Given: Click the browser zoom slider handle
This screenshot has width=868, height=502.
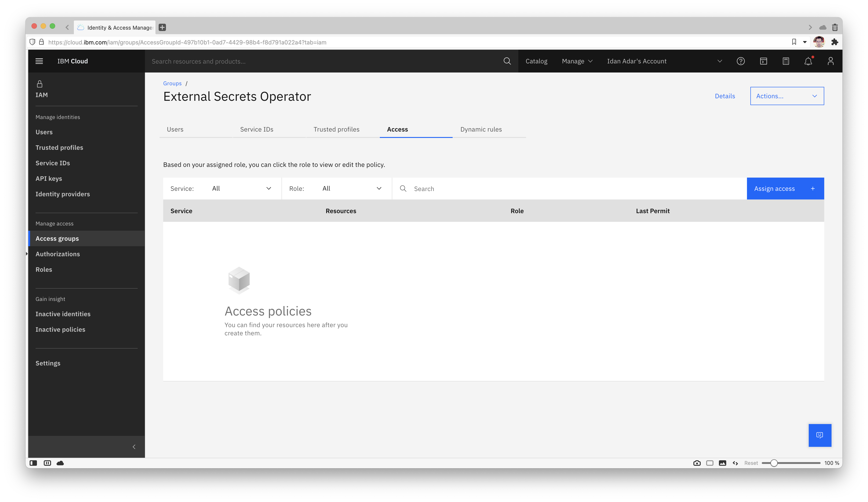Looking at the screenshot, I should 774,463.
